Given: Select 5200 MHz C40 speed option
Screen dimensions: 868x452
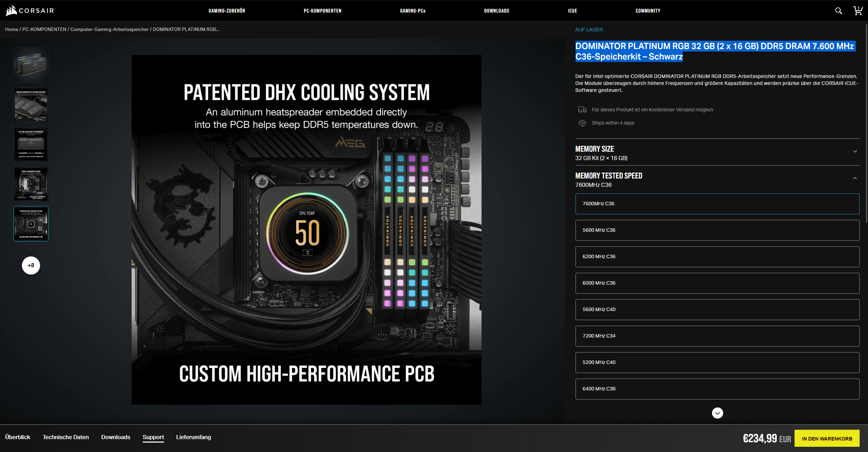Looking at the screenshot, I should click(x=717, y=363).
